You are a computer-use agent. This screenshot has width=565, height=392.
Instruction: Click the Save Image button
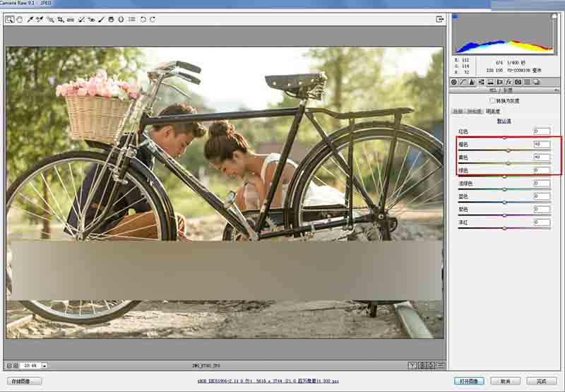(24, 381)
